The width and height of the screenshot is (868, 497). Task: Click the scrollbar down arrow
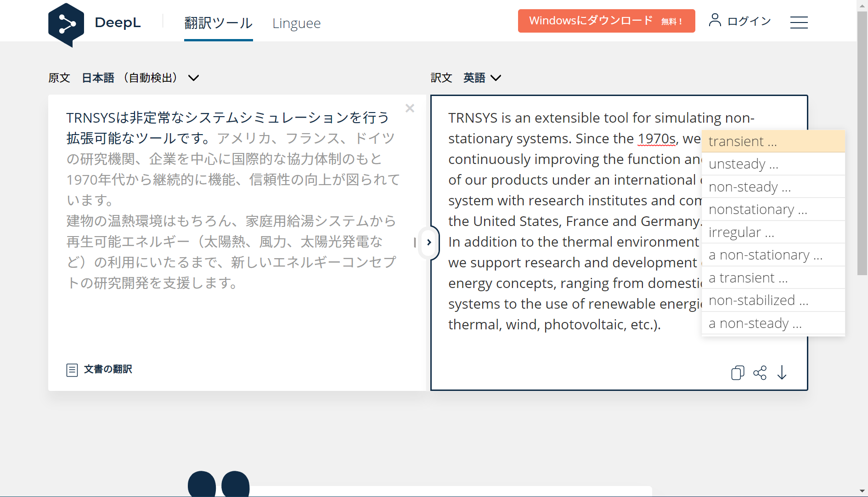tap(862, 491)
